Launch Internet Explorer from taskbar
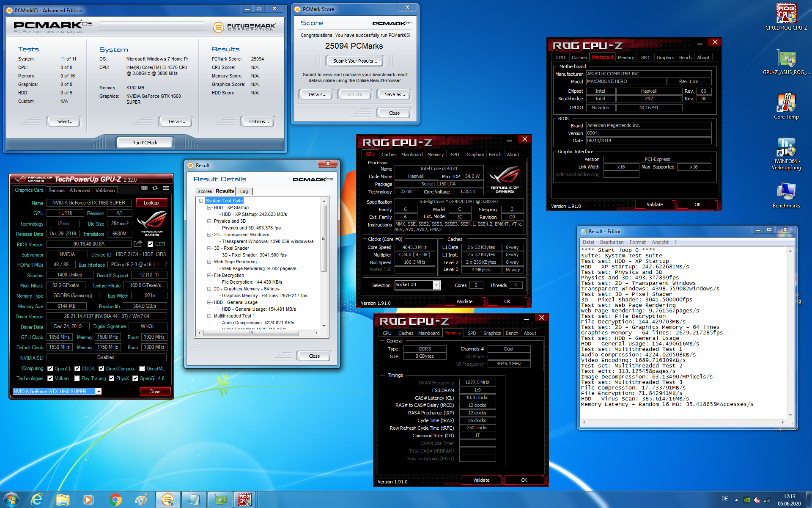Viewport: 812px width, 508px height. click(37, 500)
